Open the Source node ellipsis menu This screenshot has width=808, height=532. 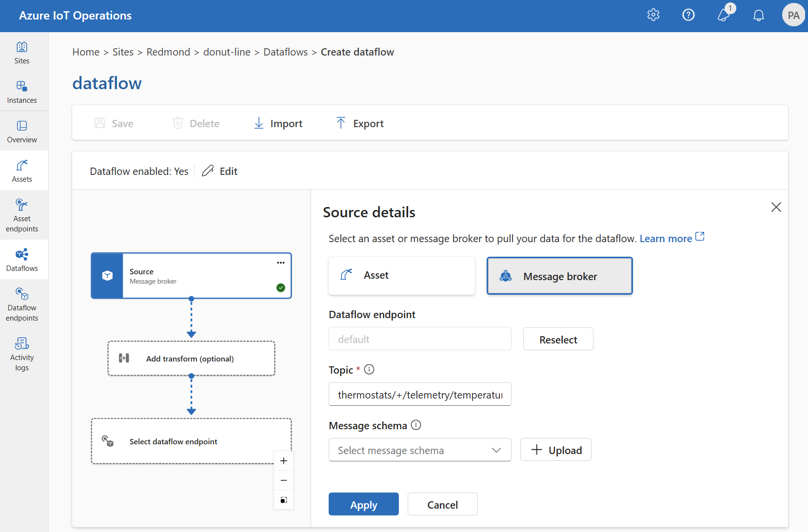coord(281,263)
